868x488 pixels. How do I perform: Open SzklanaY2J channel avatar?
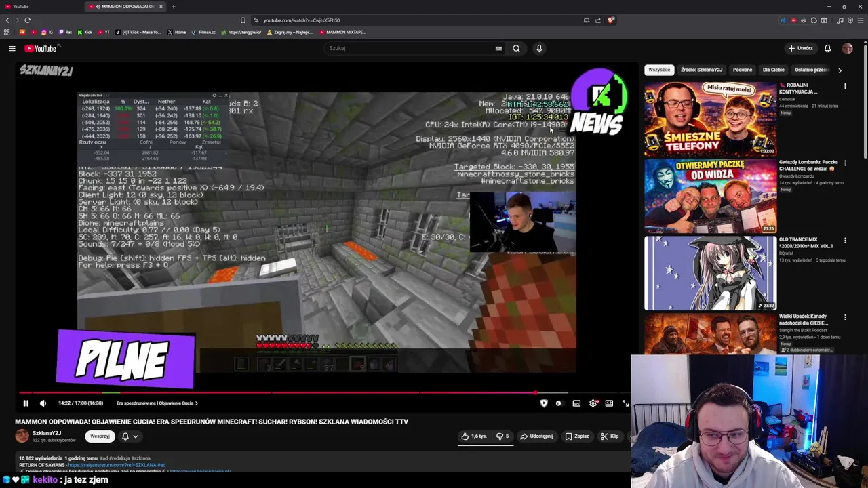pos(22,436)
